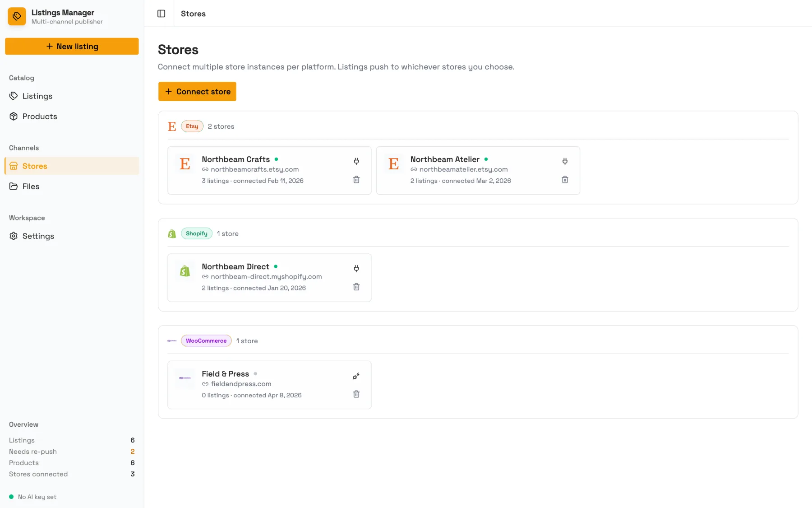Open workspace Settings
Screen dimensions: 812x508
(x=72, y=236)
